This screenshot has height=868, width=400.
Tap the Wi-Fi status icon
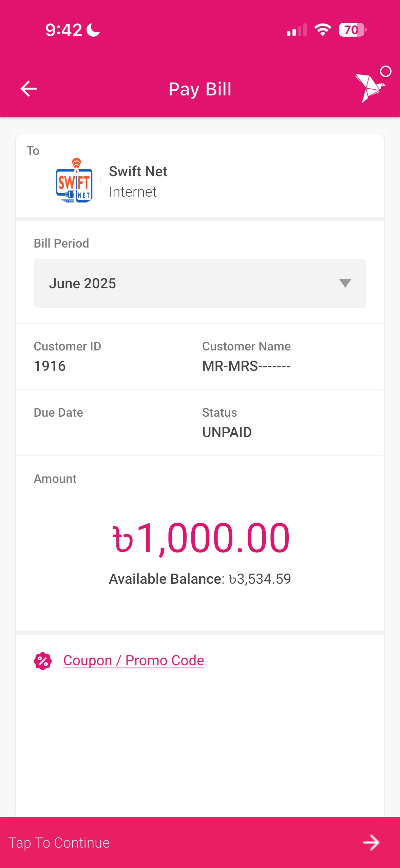(323, 30)
